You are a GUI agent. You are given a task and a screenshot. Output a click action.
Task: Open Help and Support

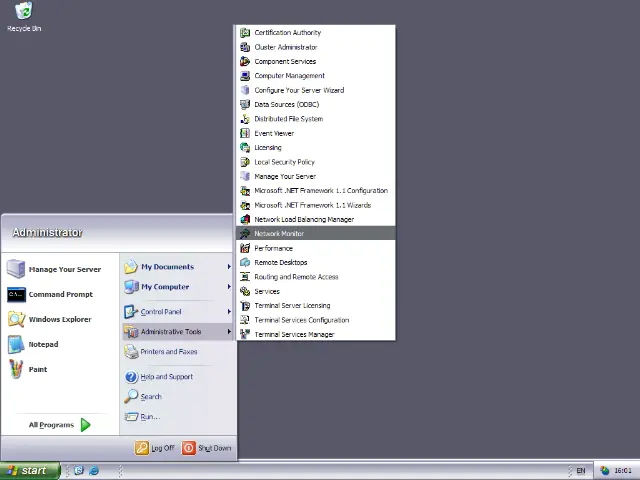[178, 376]
